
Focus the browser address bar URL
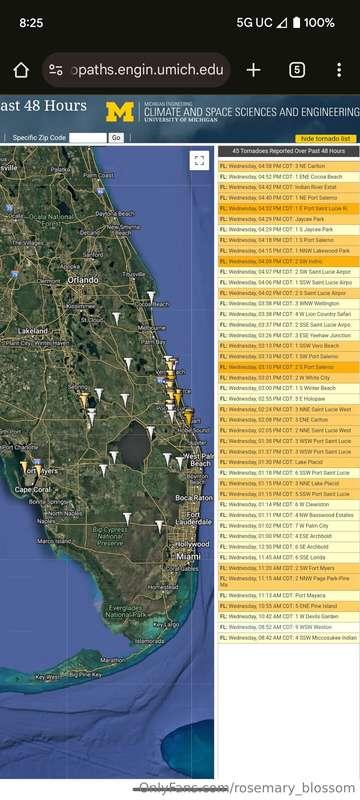(147, 70)
